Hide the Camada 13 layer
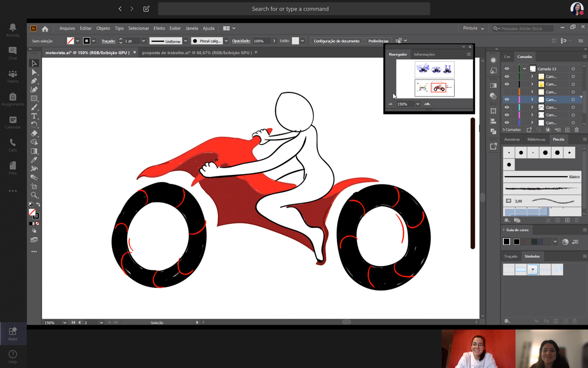Image resolution: width=588 pixels, height=368 pixels. tap(507, 69)
